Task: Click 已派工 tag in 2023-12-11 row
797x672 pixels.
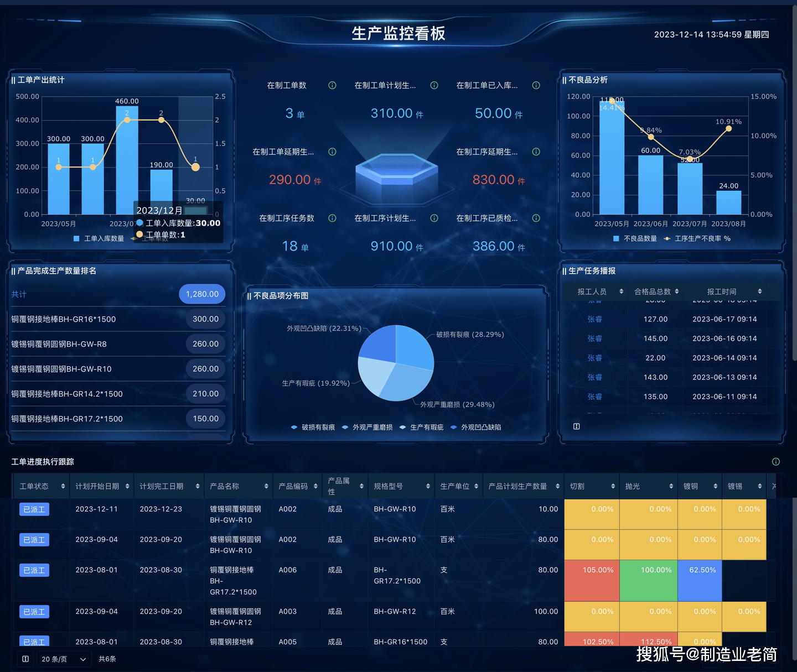Action: tap(34, 509)
